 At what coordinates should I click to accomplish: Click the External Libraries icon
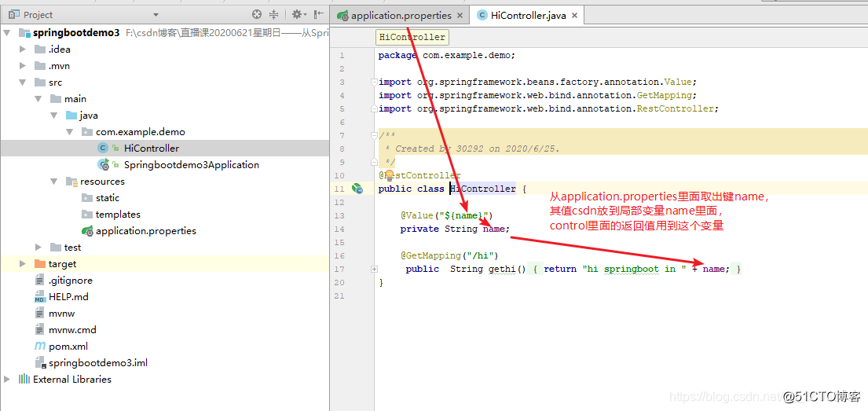pos(24,380)
